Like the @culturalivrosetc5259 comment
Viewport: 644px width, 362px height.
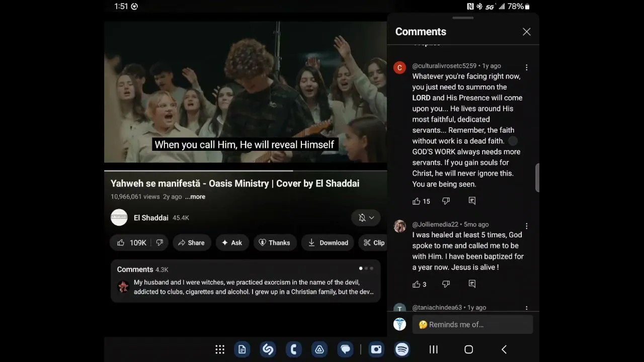coord(417,201)
